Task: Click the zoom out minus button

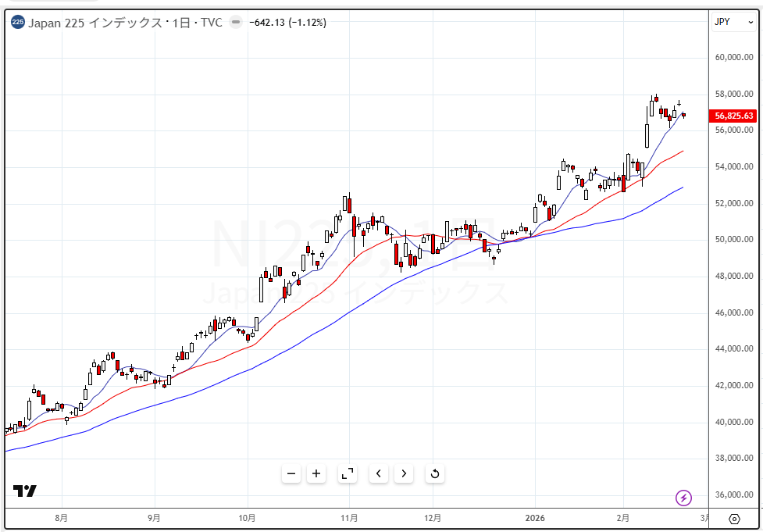Action: 291,473
